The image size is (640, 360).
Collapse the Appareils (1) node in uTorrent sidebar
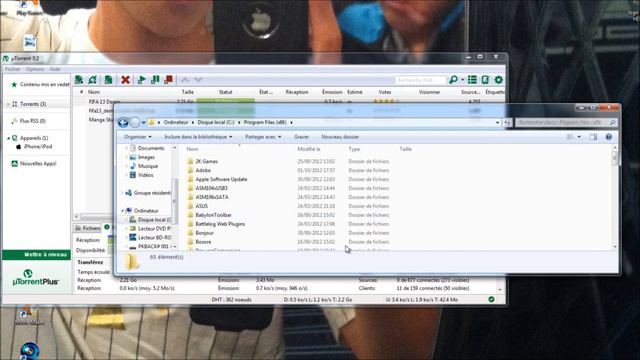coord(8,138)
